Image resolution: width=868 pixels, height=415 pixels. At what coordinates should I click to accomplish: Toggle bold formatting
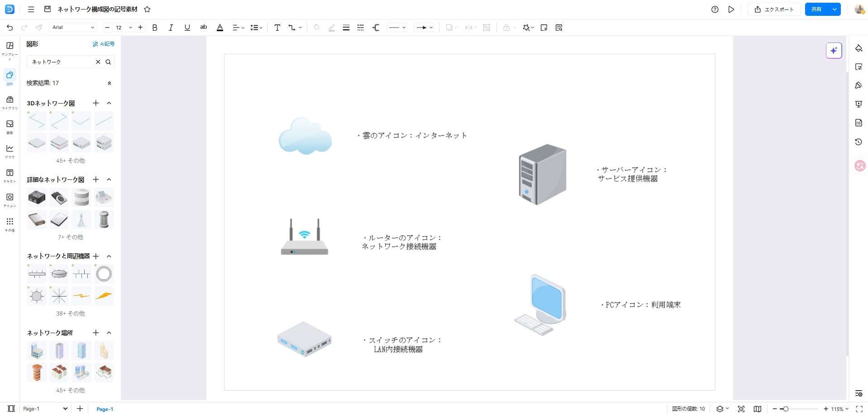click(155, 28)
